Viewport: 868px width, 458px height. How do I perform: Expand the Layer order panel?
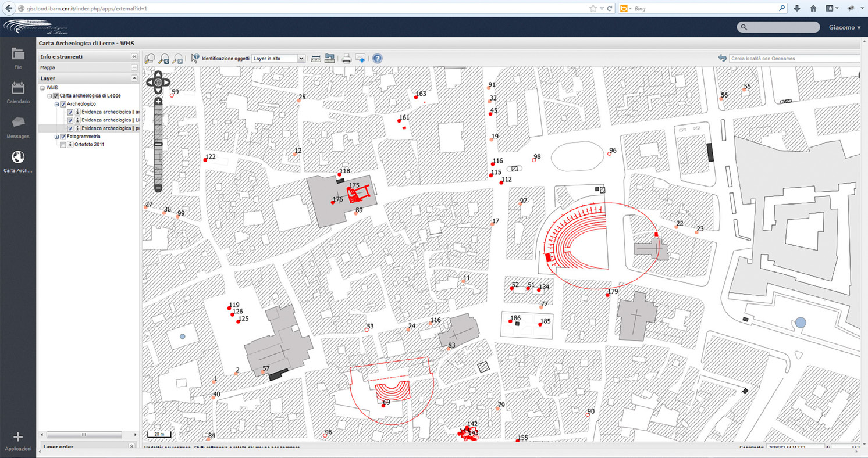pyautogui.click(x=131, y=447)
